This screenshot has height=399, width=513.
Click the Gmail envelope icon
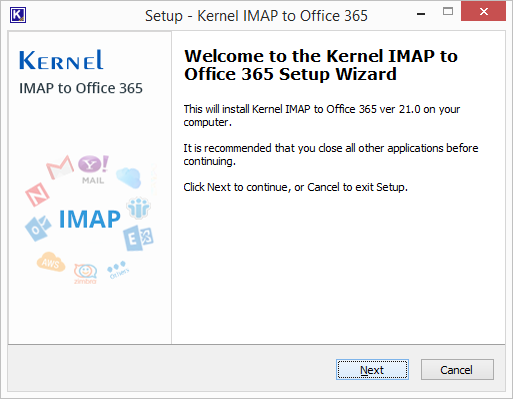60,167
